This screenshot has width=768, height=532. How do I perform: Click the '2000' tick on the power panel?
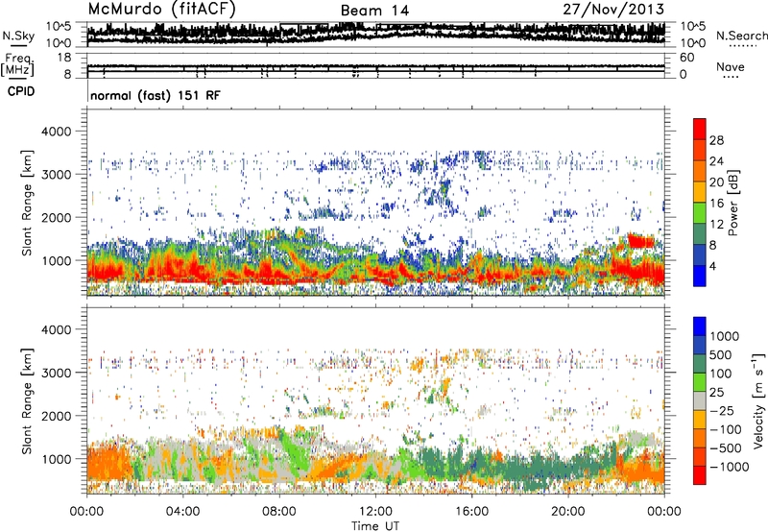(56, 217)
